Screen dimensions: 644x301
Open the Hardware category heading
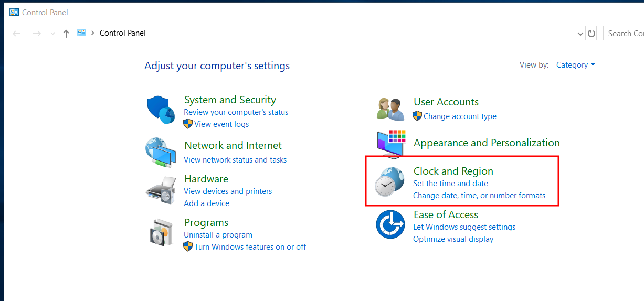206,179
